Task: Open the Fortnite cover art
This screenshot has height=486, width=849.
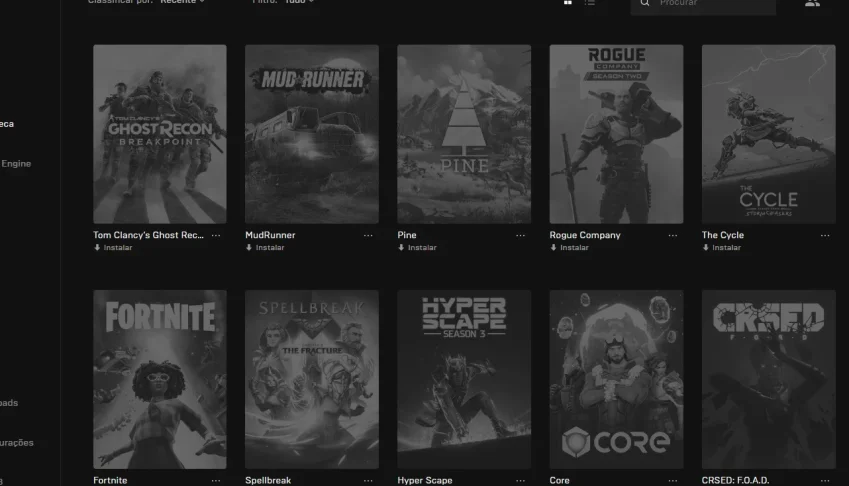Action: point(160,379)
